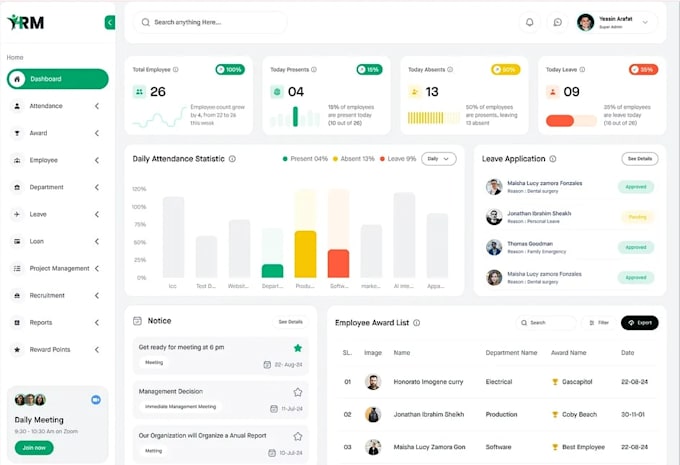Click the Total Employee info icon
Screen dimensions: 680x465
tap(176, 69)
